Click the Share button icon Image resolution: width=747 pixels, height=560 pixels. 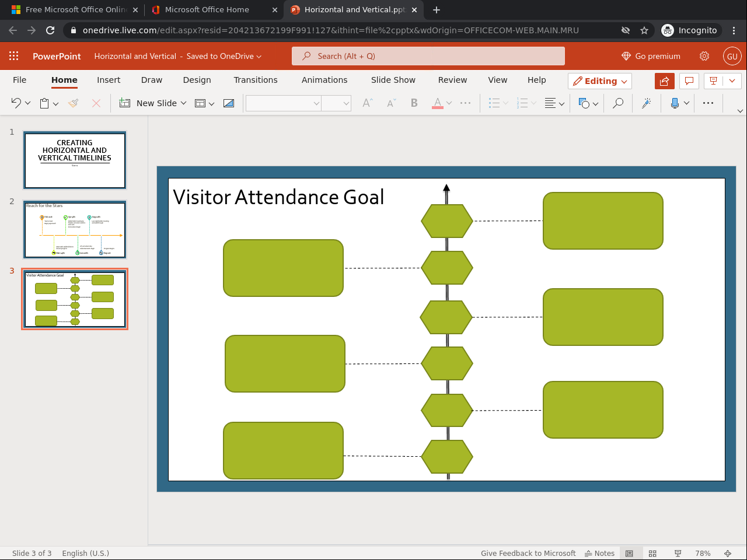tap(665, 81)
